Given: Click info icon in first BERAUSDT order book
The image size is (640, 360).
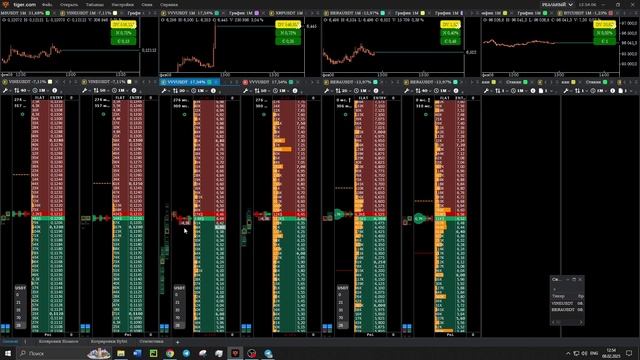Looking at the screenshot, I should (376, 90).
